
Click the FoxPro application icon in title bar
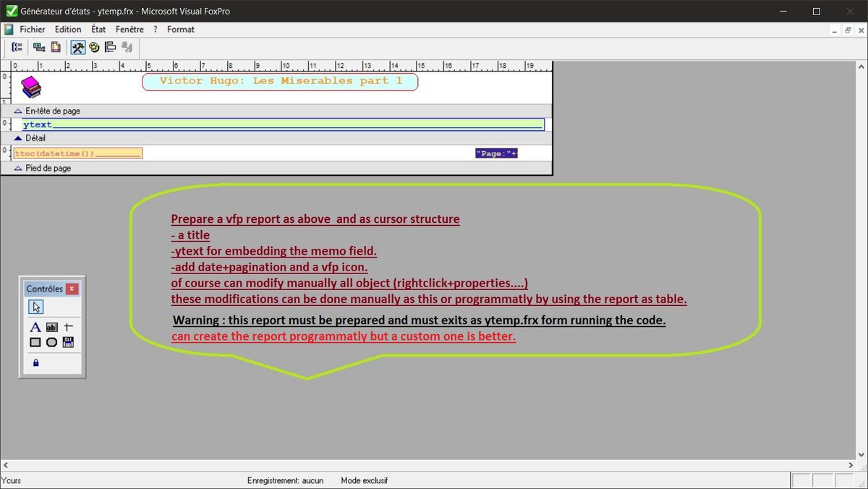tap(11, 11)
